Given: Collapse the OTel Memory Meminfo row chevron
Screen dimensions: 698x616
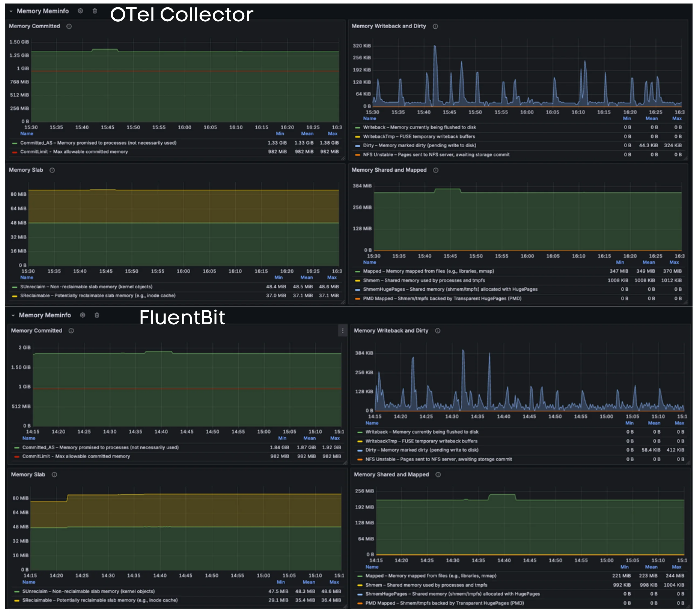Looking at the screenshot, I should tap(11, 11).
